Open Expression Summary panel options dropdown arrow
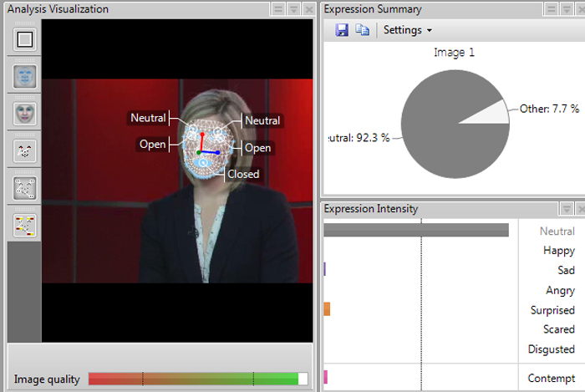The image size is (585, 392). tap(567, 9)
